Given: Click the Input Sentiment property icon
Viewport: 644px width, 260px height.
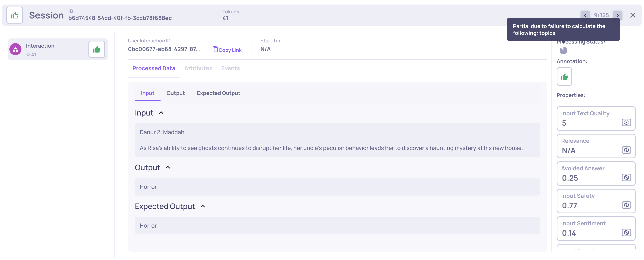Looking at the screenshot, I should (x=626, y=233).
